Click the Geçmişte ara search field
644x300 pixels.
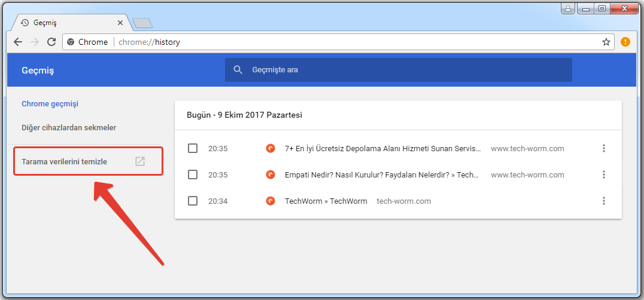point(407,70)
